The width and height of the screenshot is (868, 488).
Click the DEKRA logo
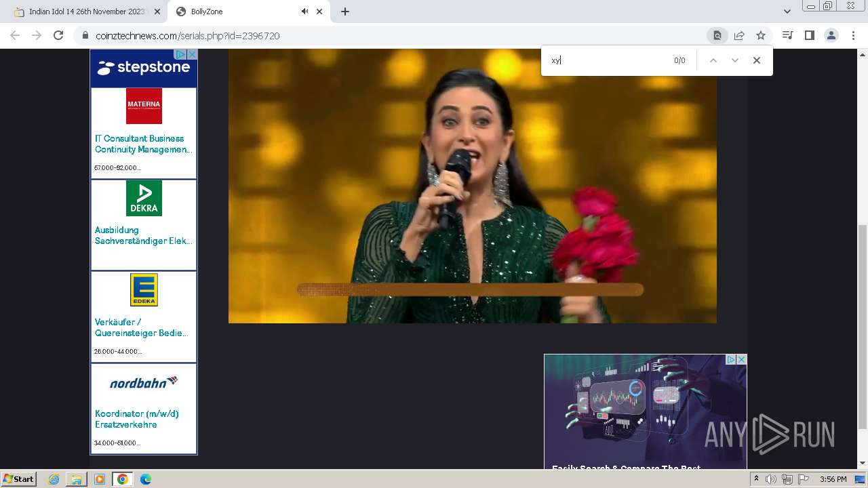point(144,198)
